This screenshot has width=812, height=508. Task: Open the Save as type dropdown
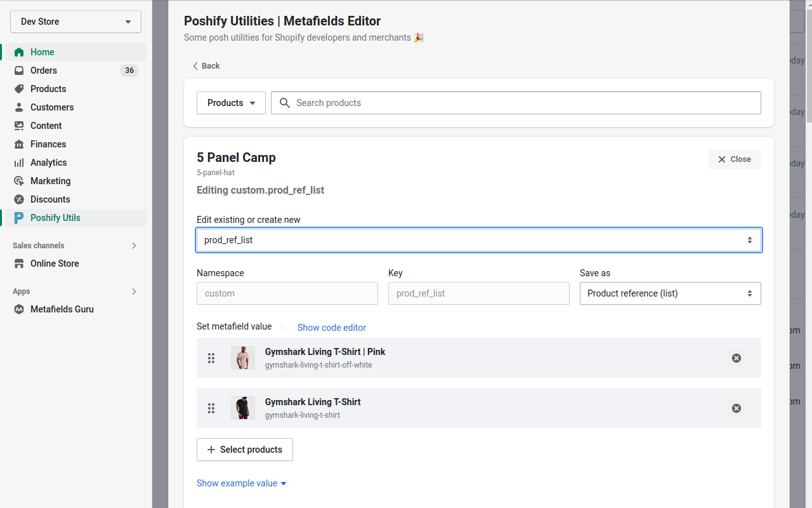(670, 293)
